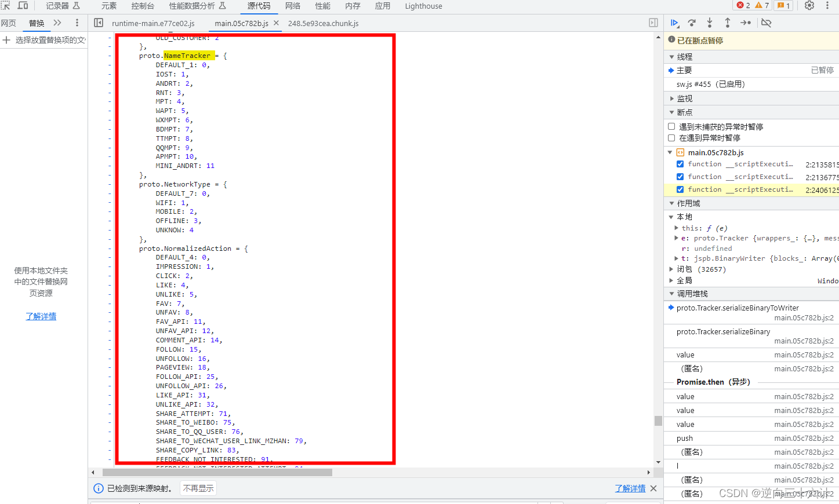Click scroll-right arrow of code editor

coord(649,472)
